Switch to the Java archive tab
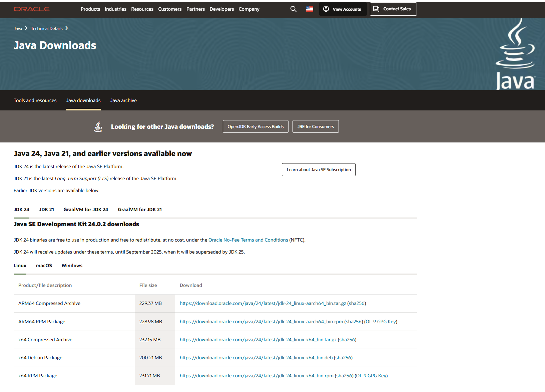This screenshot has width=545, height=392. click(123, 100)
